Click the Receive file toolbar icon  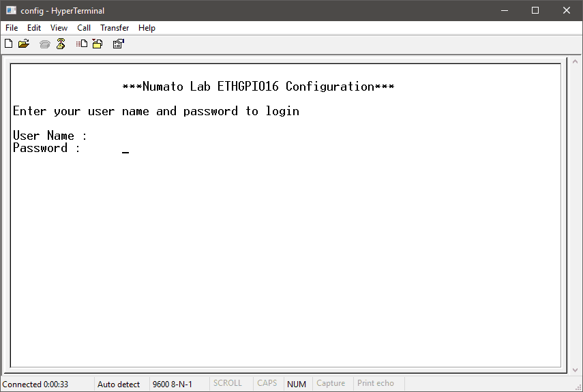point(98,44)
